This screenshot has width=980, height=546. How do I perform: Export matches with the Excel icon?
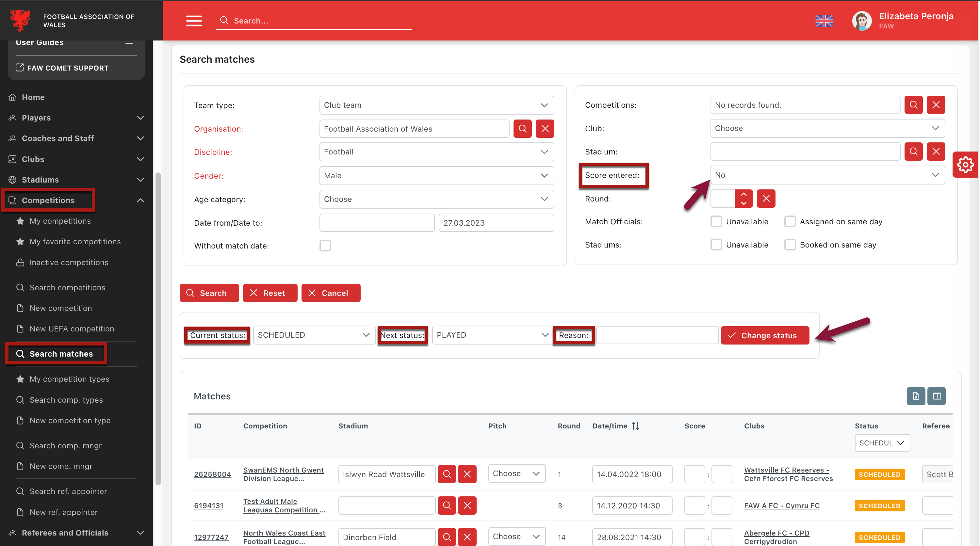[x=915, y=396]
